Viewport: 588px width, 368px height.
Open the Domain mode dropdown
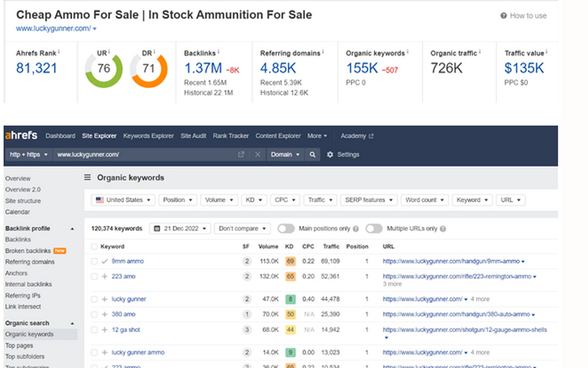[285, 155]
